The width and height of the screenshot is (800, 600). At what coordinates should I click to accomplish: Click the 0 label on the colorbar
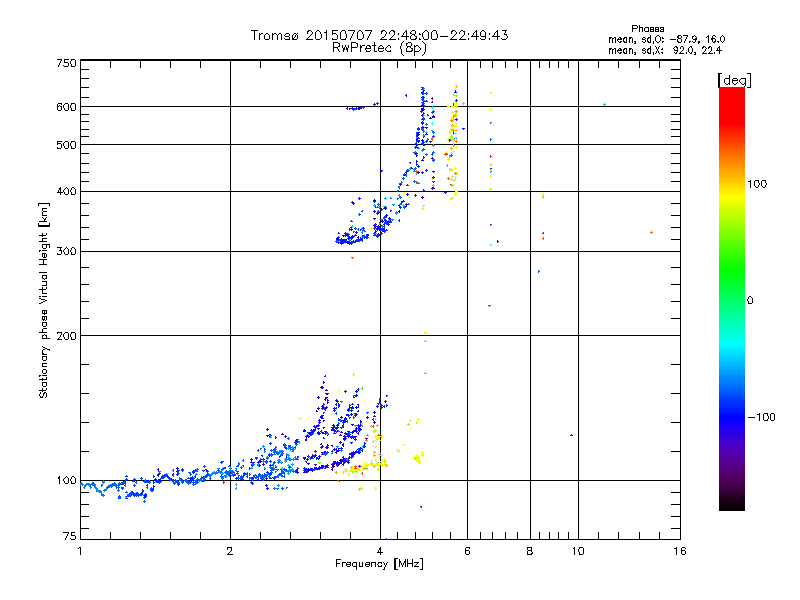[x=750, y=301]
